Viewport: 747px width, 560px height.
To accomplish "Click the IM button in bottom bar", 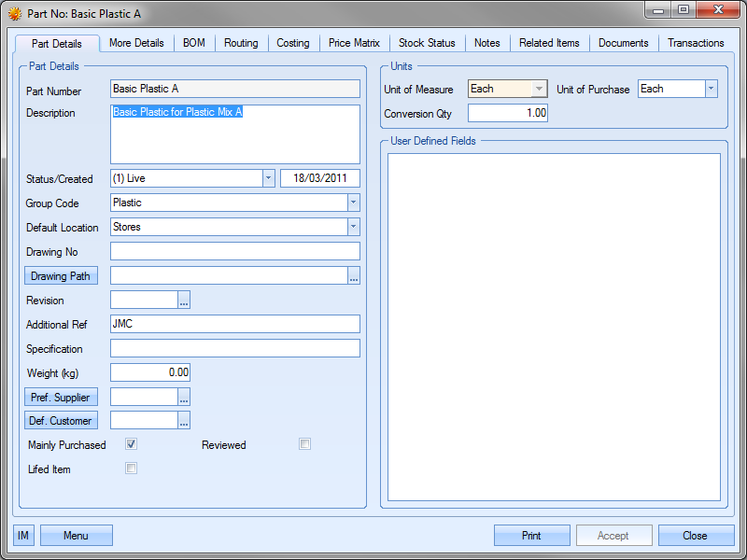I will 23,536.
